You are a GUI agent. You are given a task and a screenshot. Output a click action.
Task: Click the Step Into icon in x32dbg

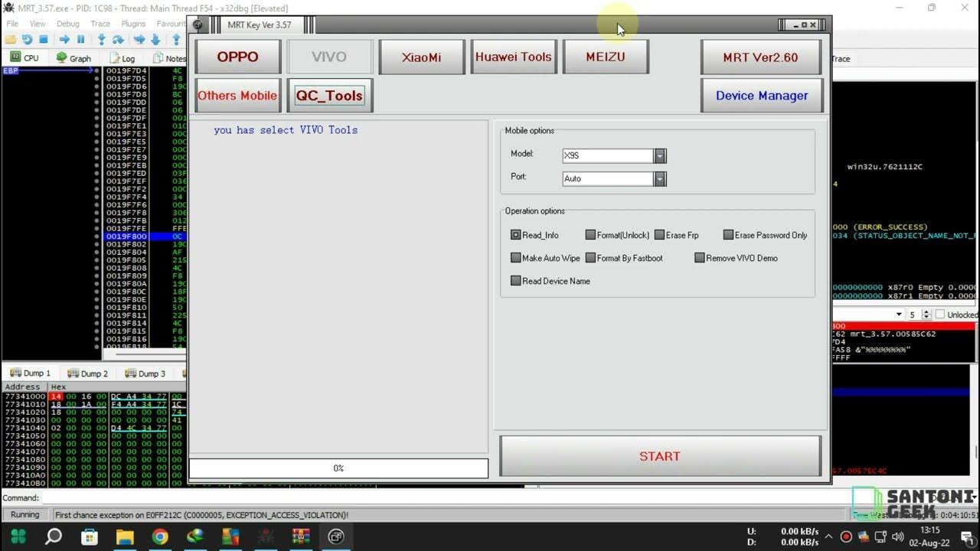tap(101, 39)
